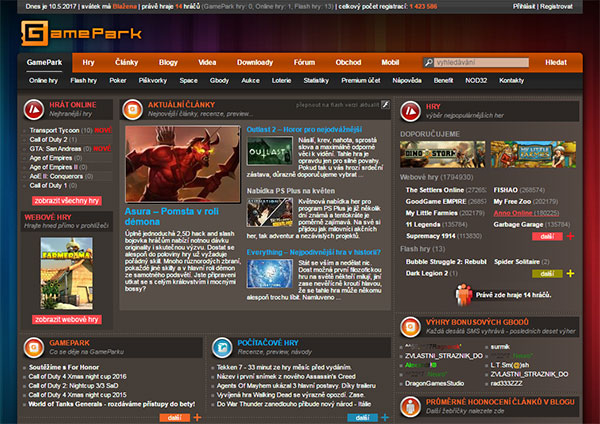This screenshot has width=600, height=424.
Task: Click the blue další button under Počítačové hry
Action: [x=362, y=417]
